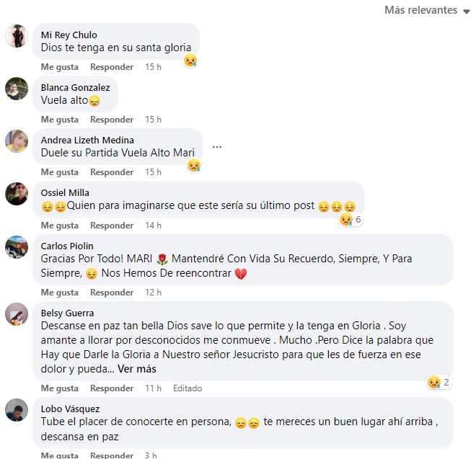Open the sad reaction on Mi Rey Chulo's comment
The height and width of the screenshot is (459, 476).
click(190, 61)
